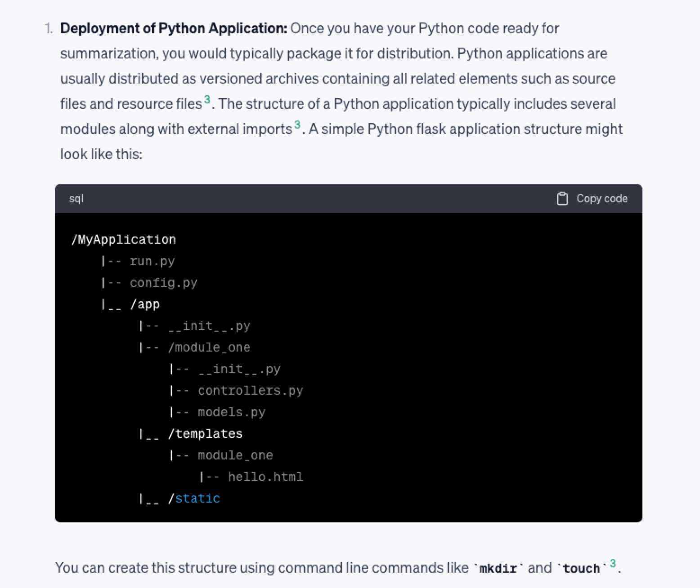Click '/MyApplication' in the code block
700x588 pixels.
point(123,239)
